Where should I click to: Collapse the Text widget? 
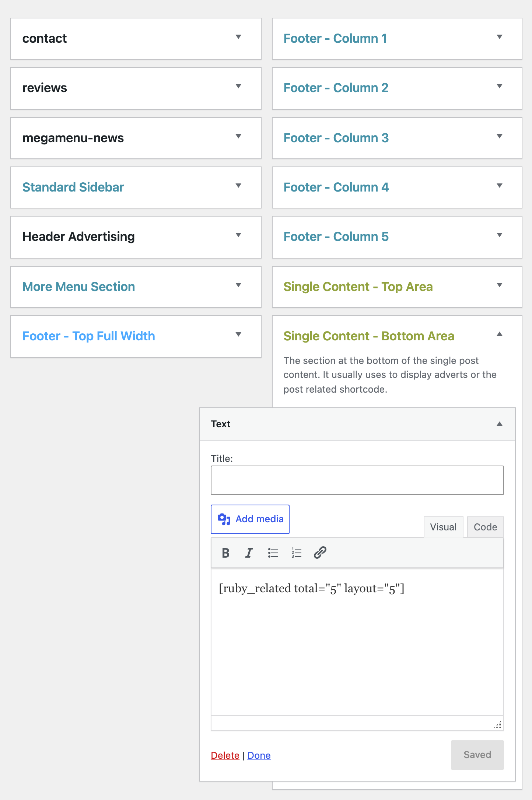(x=500, y=424)
